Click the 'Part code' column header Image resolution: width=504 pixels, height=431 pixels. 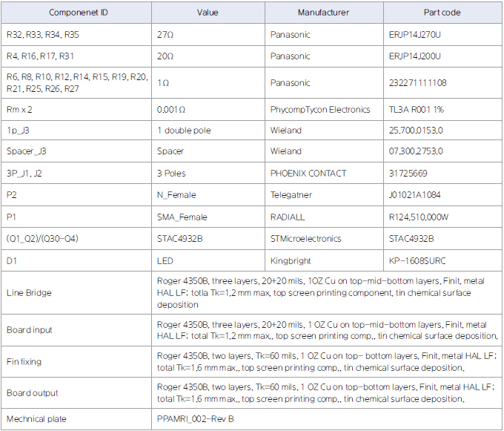(x=442, y=13)
